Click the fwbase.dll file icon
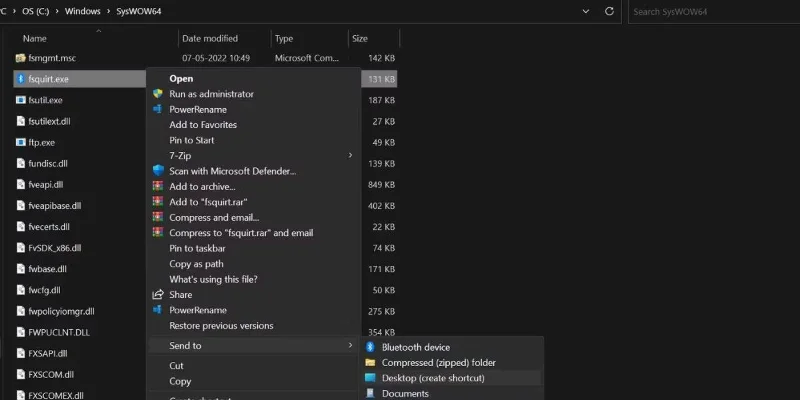Image resolution: width=800 pixels, height=400 pixels. tap(20, 269)
